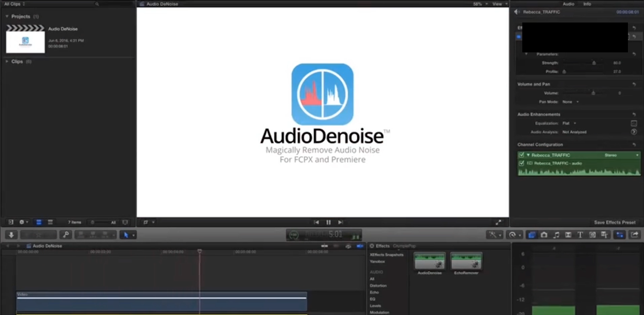Select Yanobox effects category
Image resolution: width=644 pixels, height=315 pixels.
378,262
